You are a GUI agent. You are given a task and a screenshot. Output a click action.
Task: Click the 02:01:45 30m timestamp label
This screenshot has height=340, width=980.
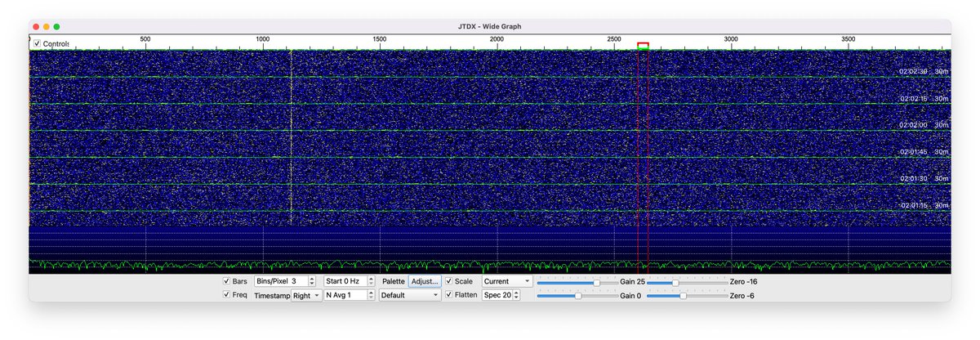[x=924, y=152]
